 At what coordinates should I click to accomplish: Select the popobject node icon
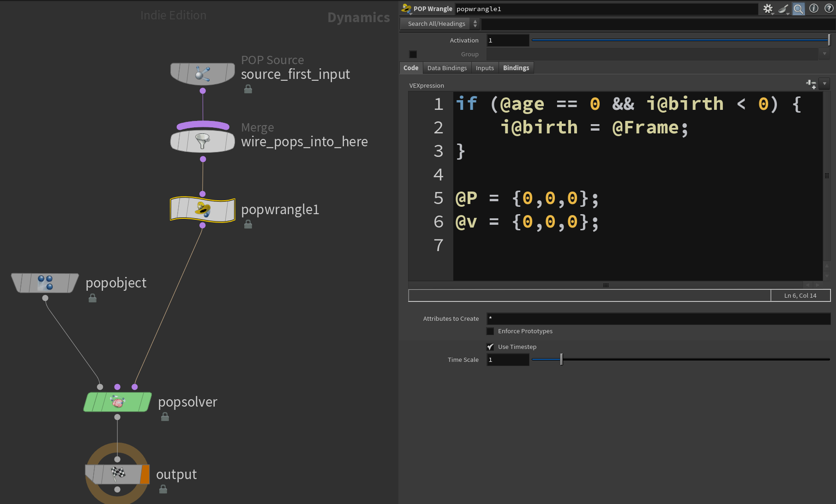point(45,283)
